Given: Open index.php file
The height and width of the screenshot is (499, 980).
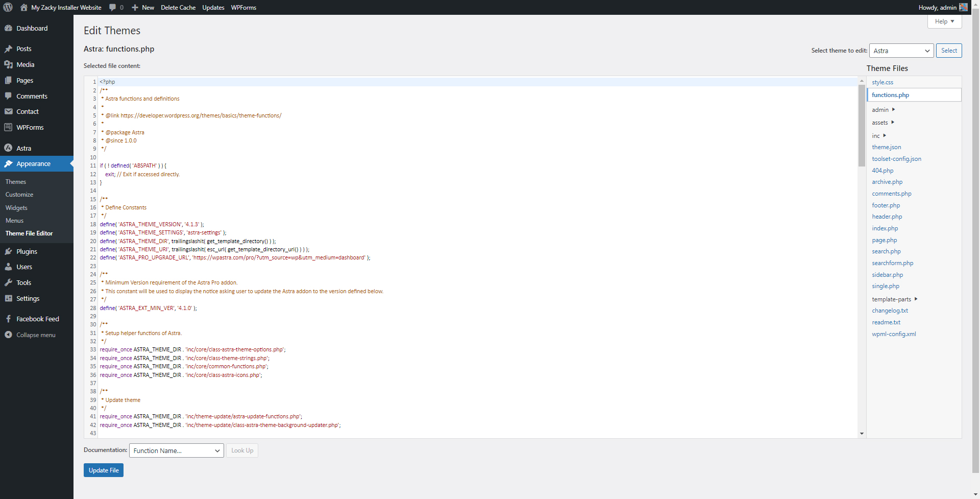Looking at the screenshot, I should [x=885, y=228].
